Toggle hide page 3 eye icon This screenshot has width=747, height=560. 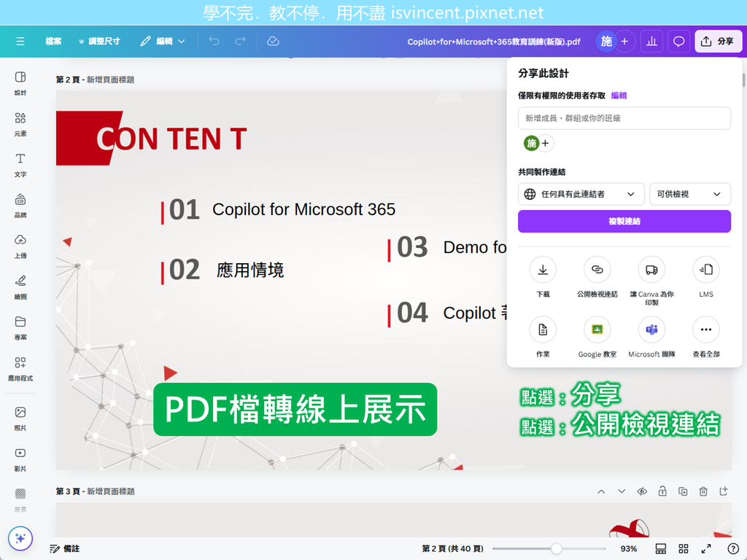pos(642,491)
